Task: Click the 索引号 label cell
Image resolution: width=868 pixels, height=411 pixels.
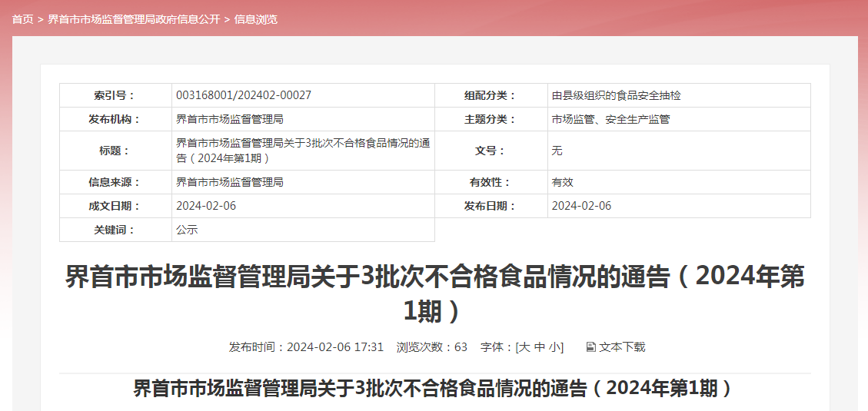Action: coord(115,95)
